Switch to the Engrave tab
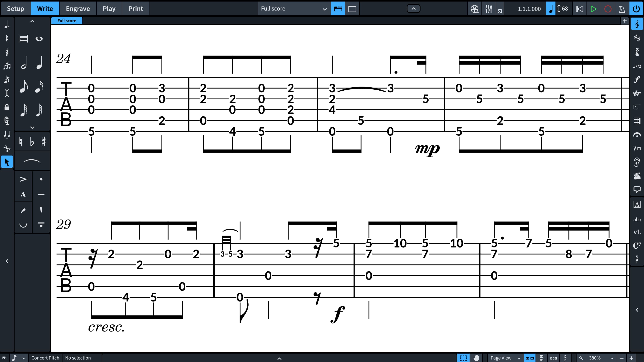Image resolution: width=644 pixels, height=362 pixels. pos(78,8)
